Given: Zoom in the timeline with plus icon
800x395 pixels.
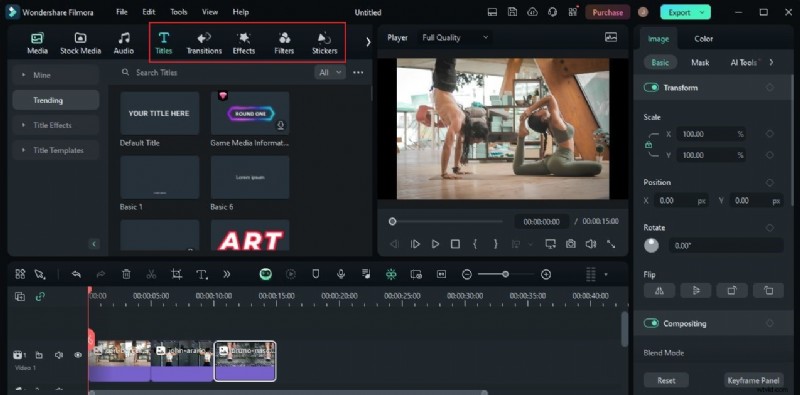Looking at the screenshot, I should (x=546, y=275).
